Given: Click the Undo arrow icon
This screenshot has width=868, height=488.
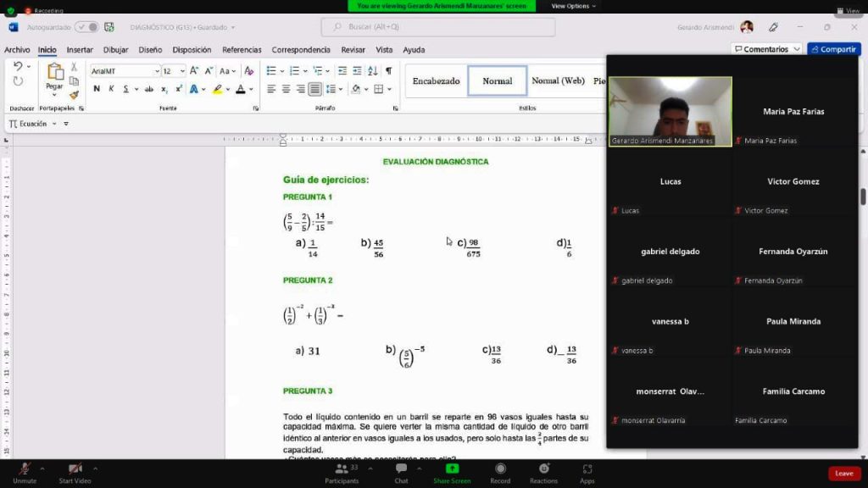Looking at the screenshot, I should click(17, 66).
